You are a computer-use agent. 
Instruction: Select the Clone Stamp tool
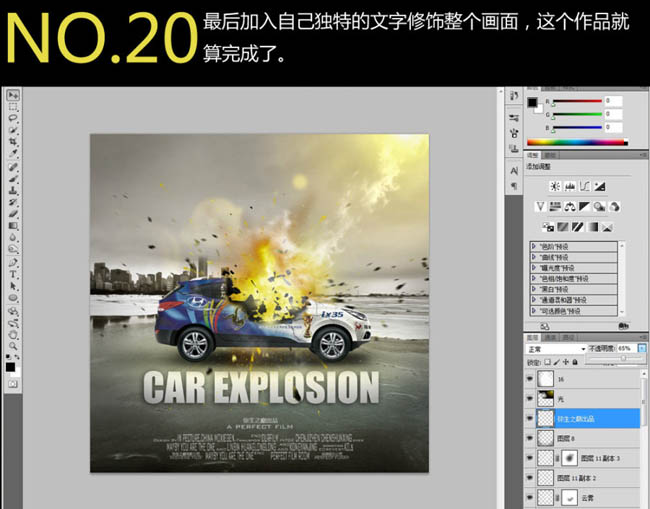pyautogui.click(x=13, y=190)
